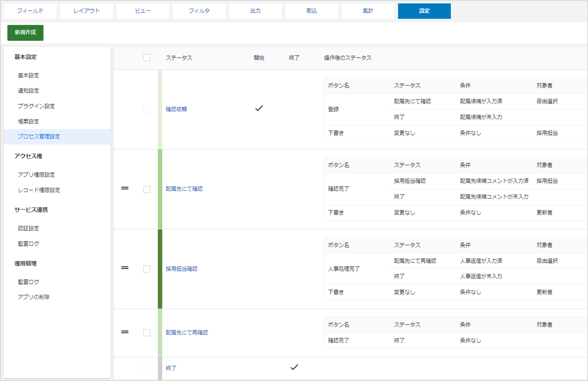Switch to the レイアウト tab
This screenshot has width=588, height=381.
tap(87, 11)
